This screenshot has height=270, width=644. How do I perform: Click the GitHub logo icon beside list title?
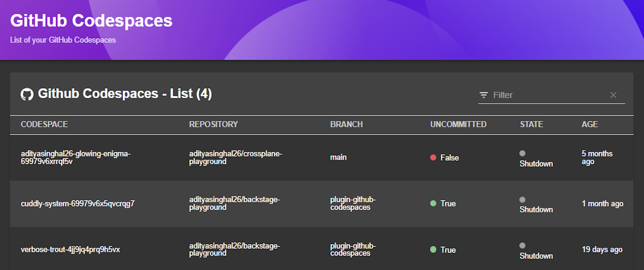pyautogui.click(x=27, y=95)
